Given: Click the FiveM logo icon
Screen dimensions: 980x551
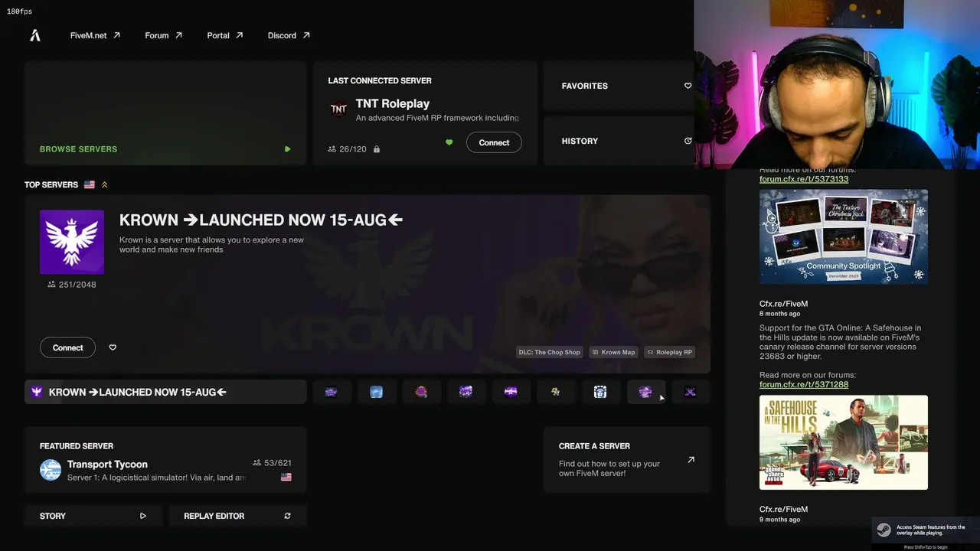Looking at the screenshot, I should [x=34, y=35].
